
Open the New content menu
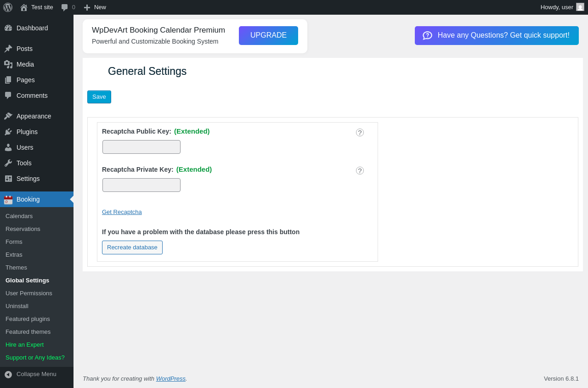pyautogui.click(x=95, y=7)
